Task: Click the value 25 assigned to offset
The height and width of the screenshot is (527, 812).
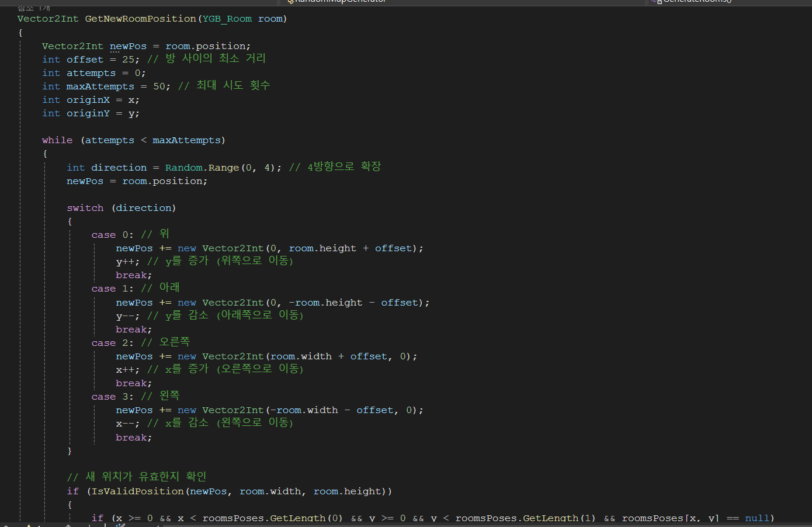Action: [x=128, y=60]
